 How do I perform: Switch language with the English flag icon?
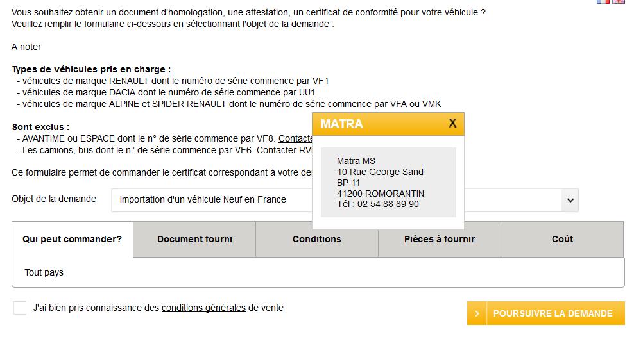[x=619, y=1]
